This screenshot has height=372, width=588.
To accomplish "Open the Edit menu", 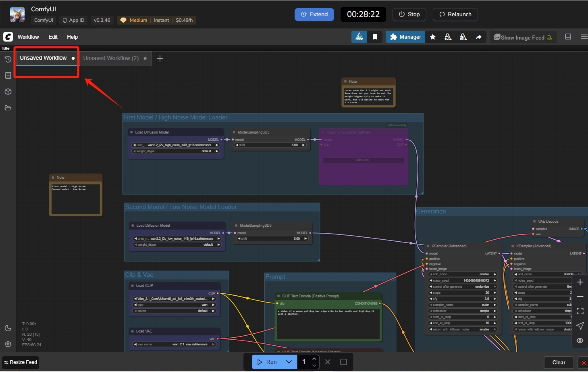I will tap(53, 37).
